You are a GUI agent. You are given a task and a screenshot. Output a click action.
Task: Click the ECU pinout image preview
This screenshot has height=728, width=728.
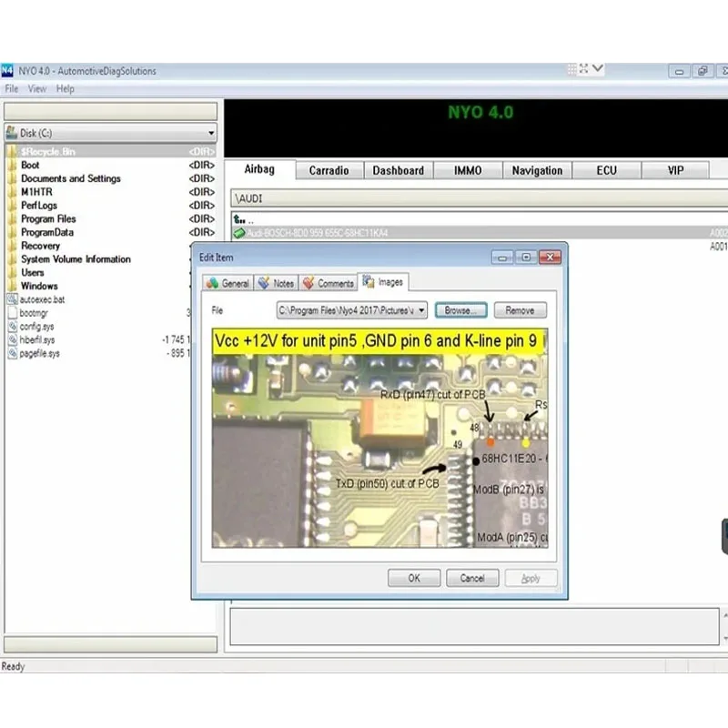tap(379, 439)
